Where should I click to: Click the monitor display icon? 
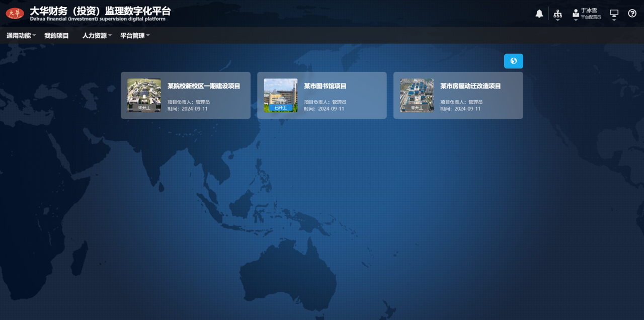tap(614, 14)
